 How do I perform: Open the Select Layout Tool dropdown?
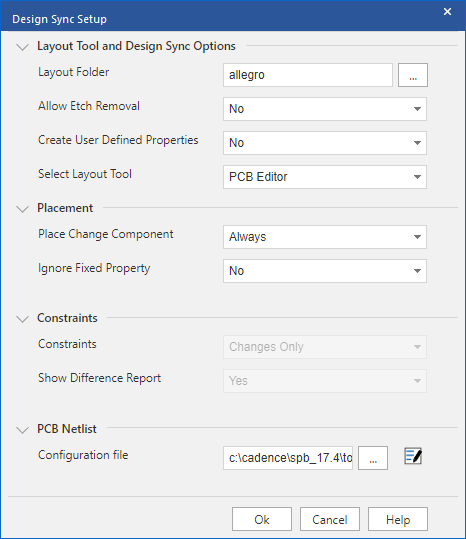(325, 177)
